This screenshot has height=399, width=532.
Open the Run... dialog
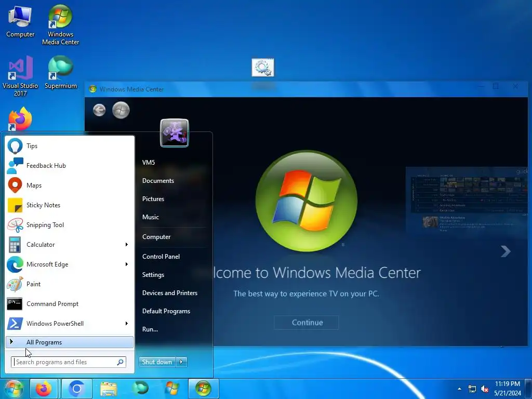150,329
